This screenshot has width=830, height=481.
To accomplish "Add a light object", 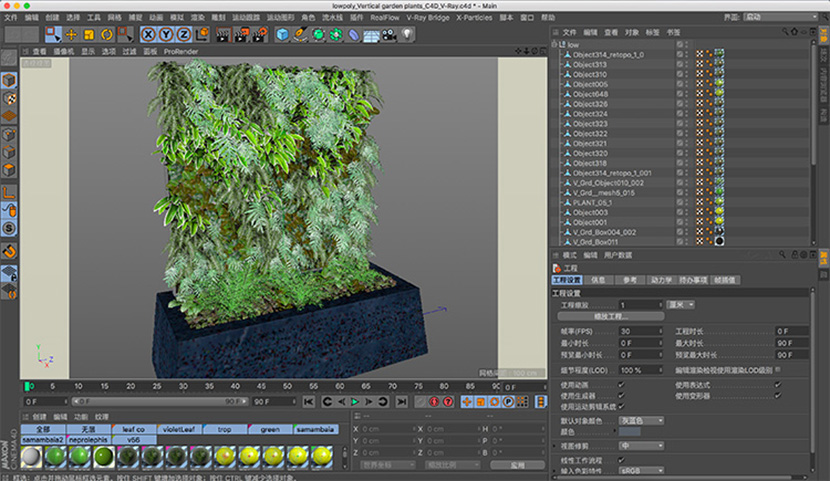I will coord(407,35).
